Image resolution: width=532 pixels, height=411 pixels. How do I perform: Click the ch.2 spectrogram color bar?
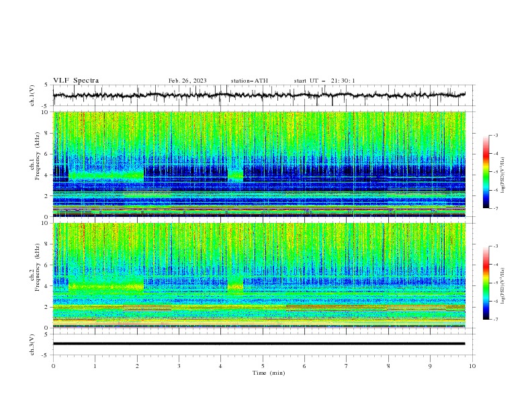point(486,283)
